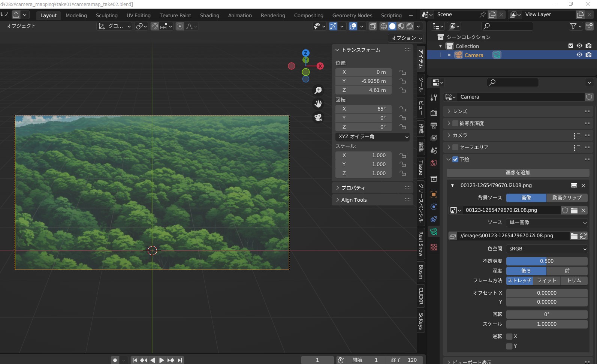Enable the 逆転 X flip checkbox

click(509, 337)
